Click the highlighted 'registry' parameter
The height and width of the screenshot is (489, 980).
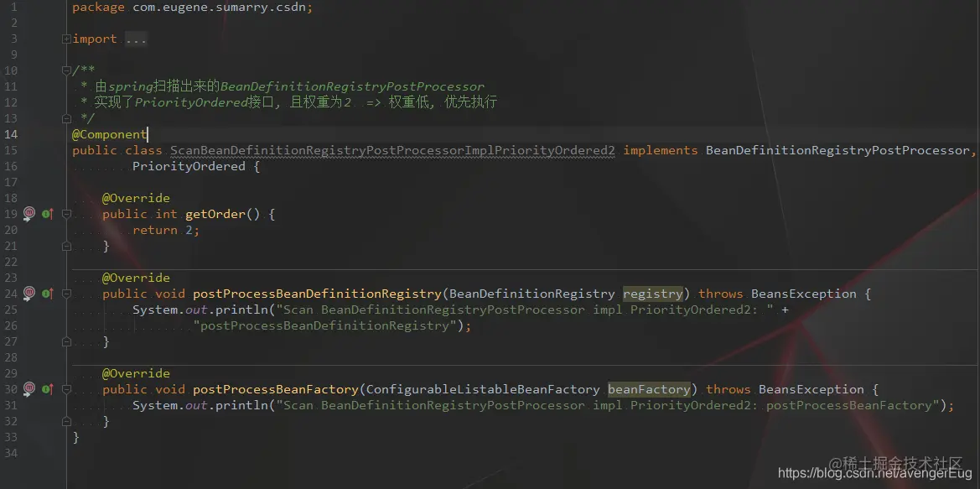tap(653, 294)
